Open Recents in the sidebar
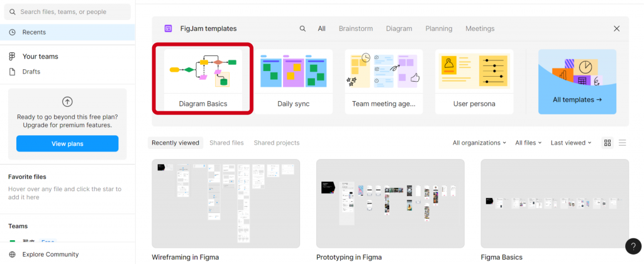 click(x=34, y=32)
